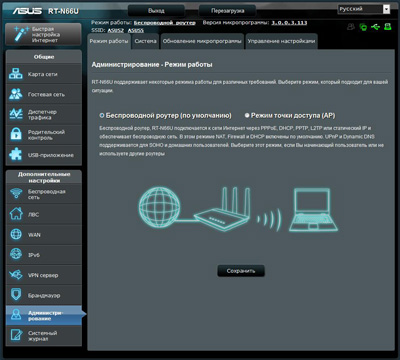400x360 pixels.
Task: Select Wireless router (default) radio button
Action: (102, 116)
